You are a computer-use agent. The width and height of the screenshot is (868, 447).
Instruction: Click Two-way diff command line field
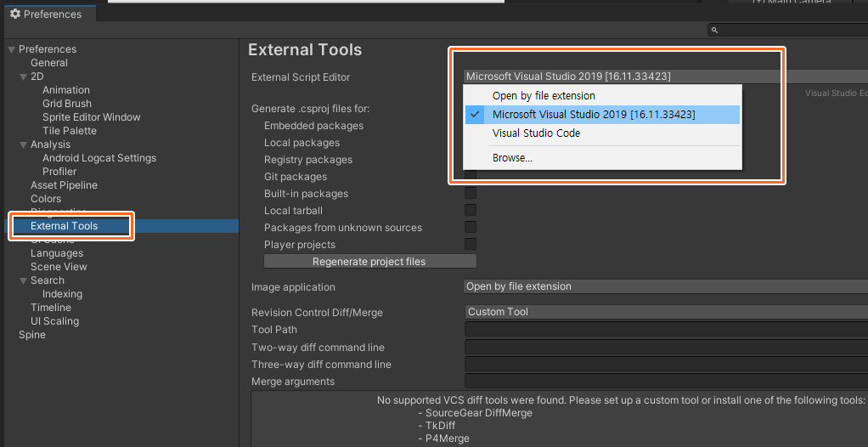[x=666, y=348]
